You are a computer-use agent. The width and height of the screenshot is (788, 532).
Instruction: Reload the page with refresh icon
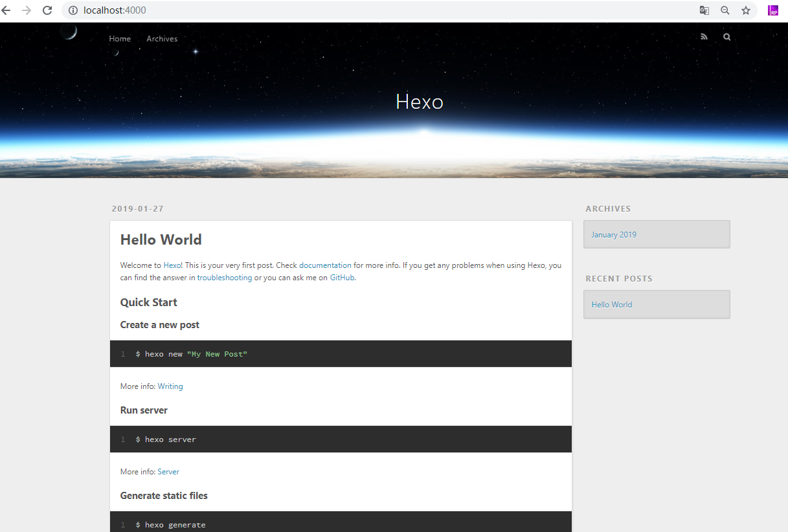click(47, 10)
